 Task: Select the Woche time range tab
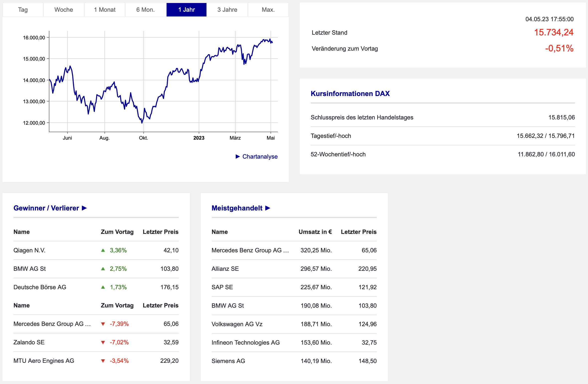tap(64, 10)
